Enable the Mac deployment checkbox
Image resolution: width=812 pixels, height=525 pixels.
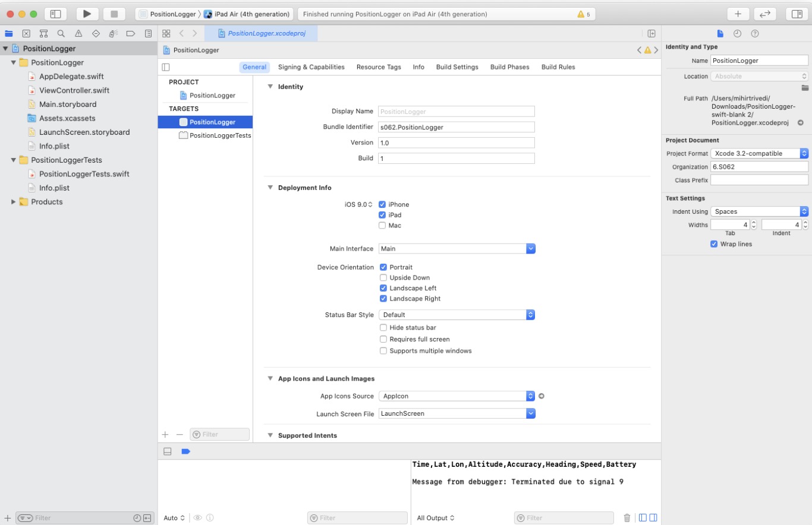click(x=382, y=226)
